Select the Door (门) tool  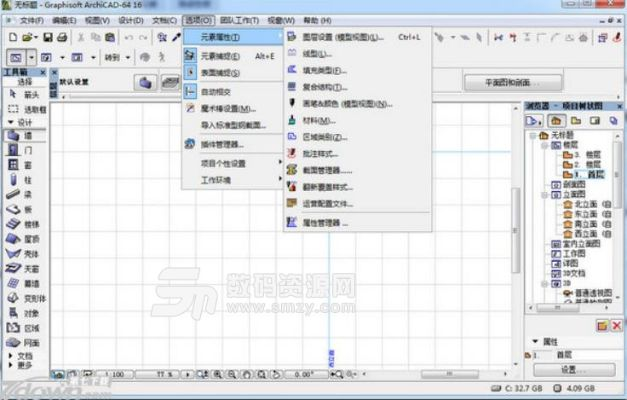[x=24, y=150]
